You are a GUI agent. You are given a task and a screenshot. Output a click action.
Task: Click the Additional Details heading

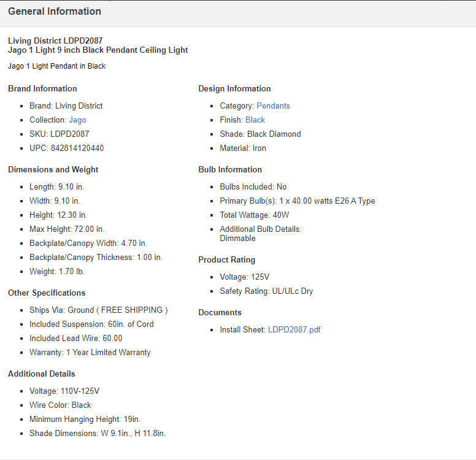point(42,374)
